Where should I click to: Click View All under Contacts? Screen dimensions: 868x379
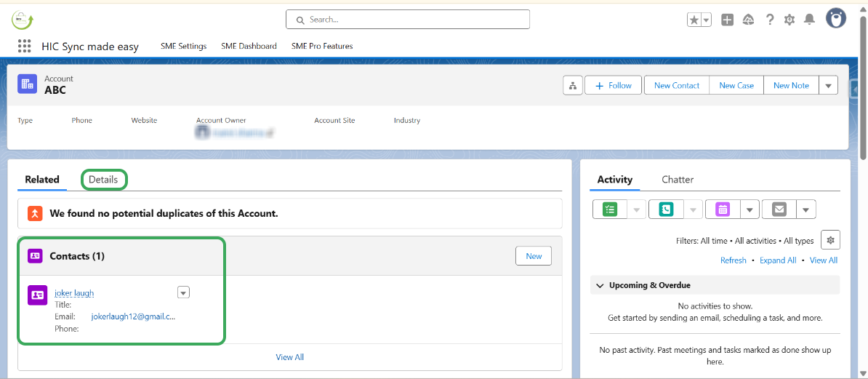click(x=290, y=357)
